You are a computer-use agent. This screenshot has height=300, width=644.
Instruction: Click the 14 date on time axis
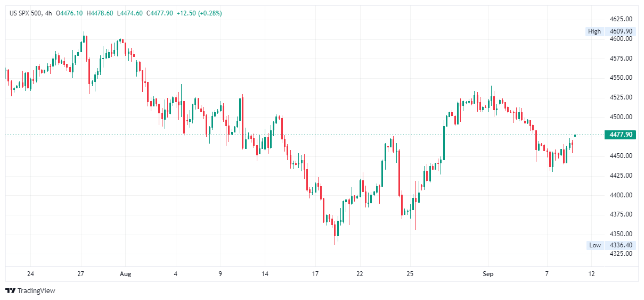[265, 274]
